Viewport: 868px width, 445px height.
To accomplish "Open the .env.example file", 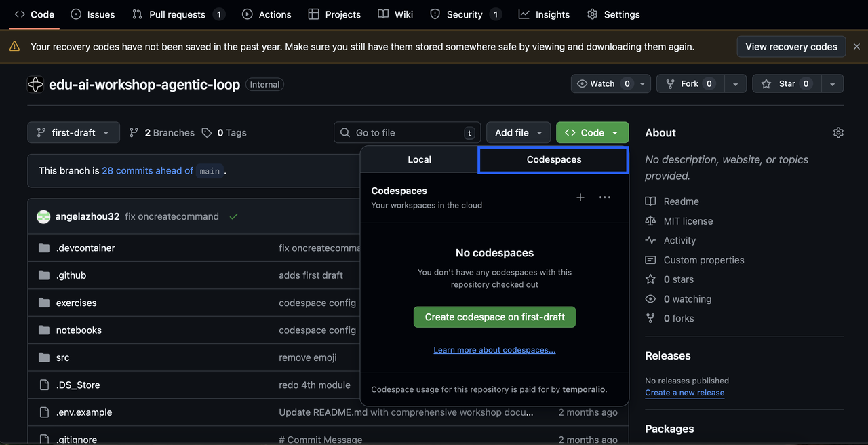I will click(x=84, y=412).
